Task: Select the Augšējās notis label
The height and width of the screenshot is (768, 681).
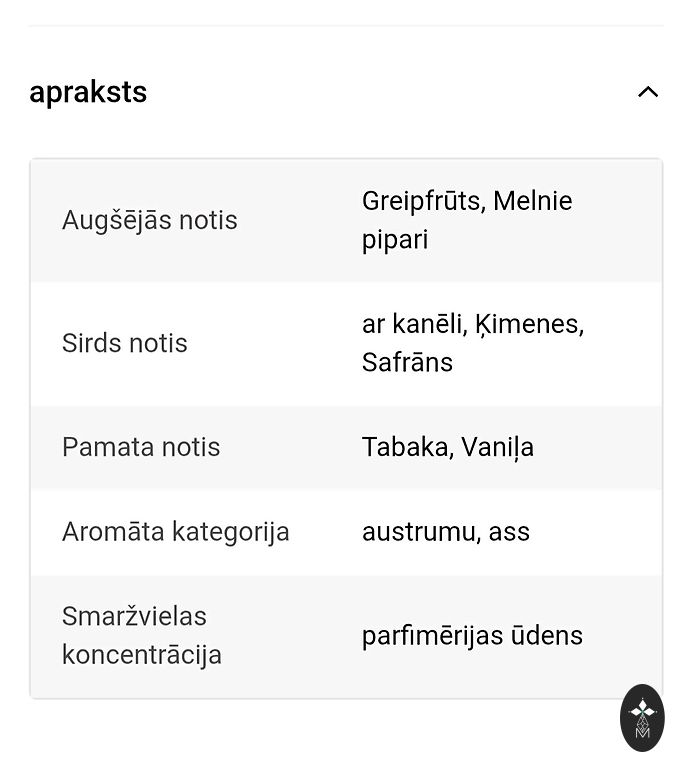Action: (x=150, y=220)
